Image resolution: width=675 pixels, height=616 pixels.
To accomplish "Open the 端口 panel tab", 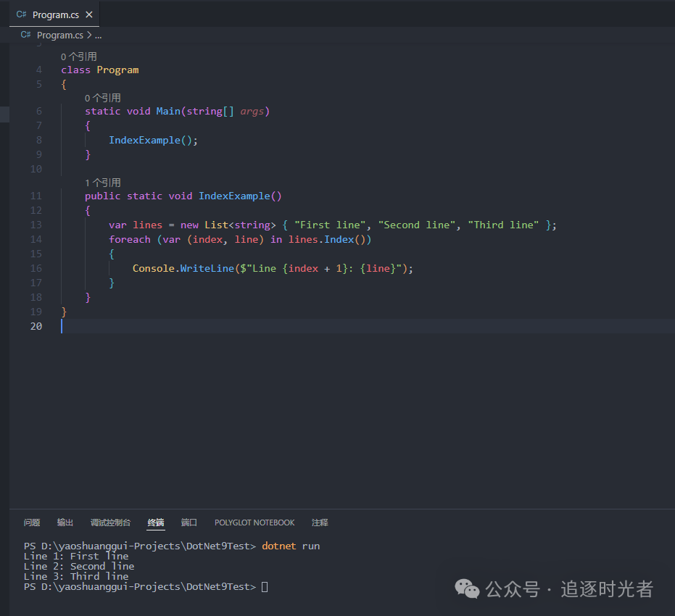I will click(189, 523).
